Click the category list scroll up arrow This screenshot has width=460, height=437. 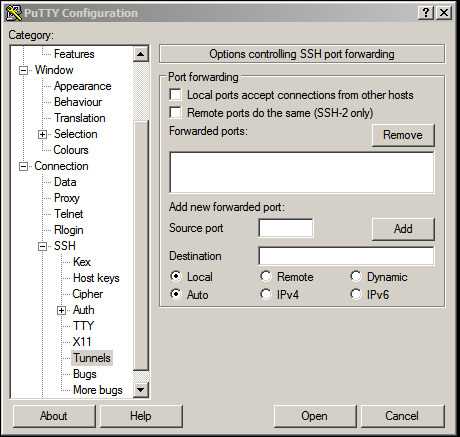pos(141,54)
